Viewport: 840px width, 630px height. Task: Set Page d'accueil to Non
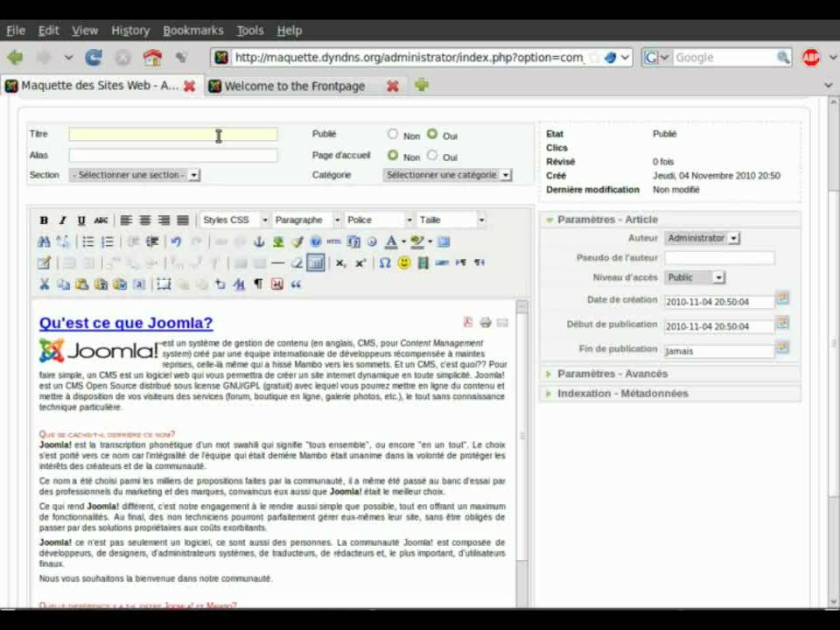click(x=393, y=156)
